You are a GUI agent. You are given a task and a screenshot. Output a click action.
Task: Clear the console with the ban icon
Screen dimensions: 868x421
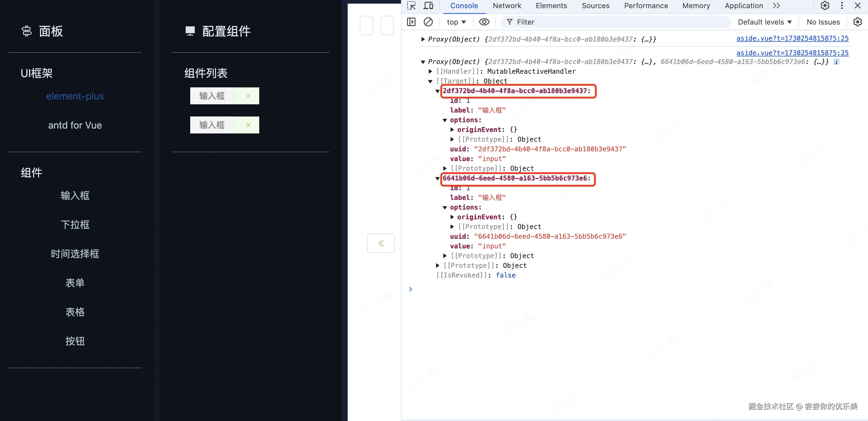428,22
